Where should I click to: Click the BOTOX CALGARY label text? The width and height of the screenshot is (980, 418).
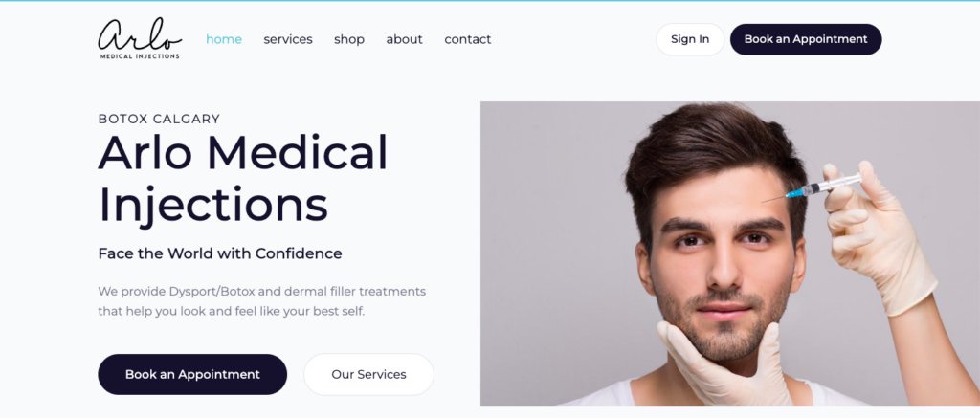[160, 119]
